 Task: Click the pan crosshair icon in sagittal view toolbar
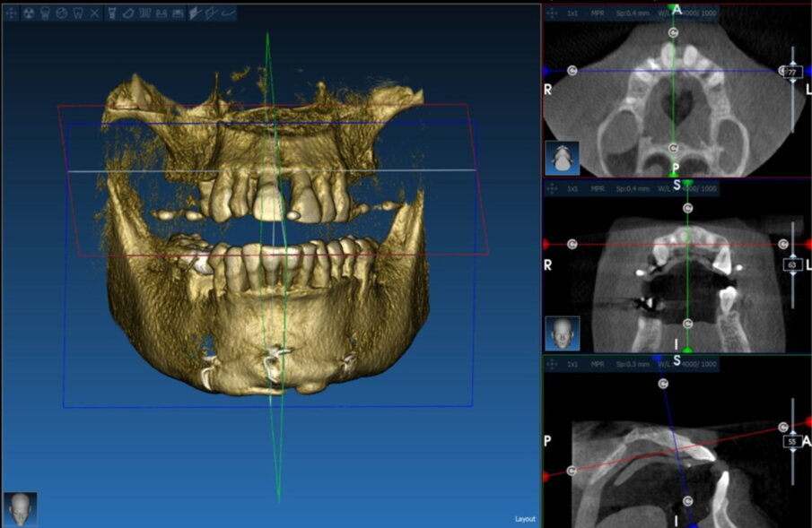coord(551,365)
